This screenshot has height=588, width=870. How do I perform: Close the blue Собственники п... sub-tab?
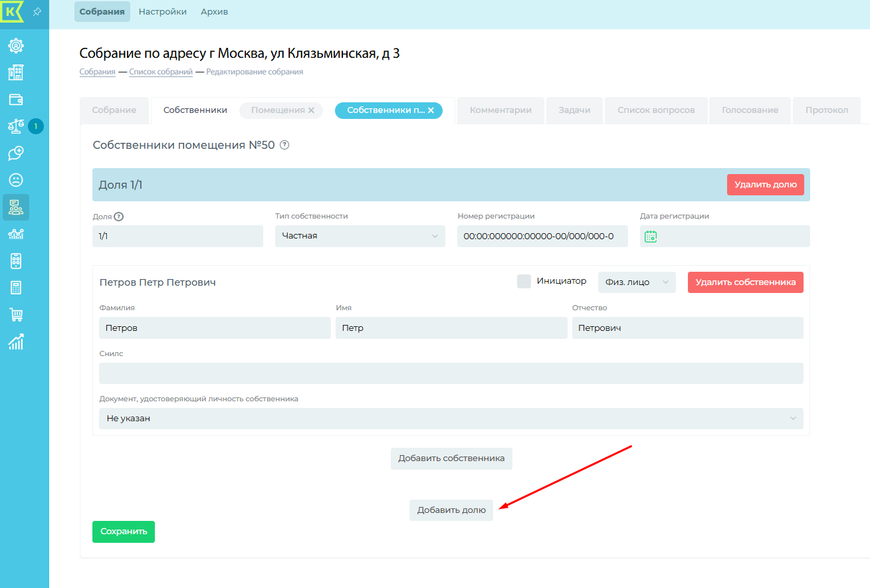pyautogui.click(x=431, y=110)
